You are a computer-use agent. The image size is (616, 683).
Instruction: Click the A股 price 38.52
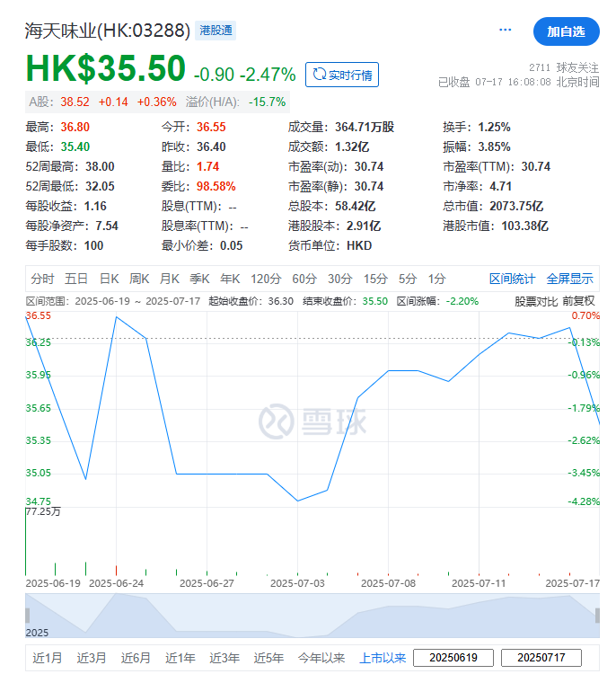point(75,102)
